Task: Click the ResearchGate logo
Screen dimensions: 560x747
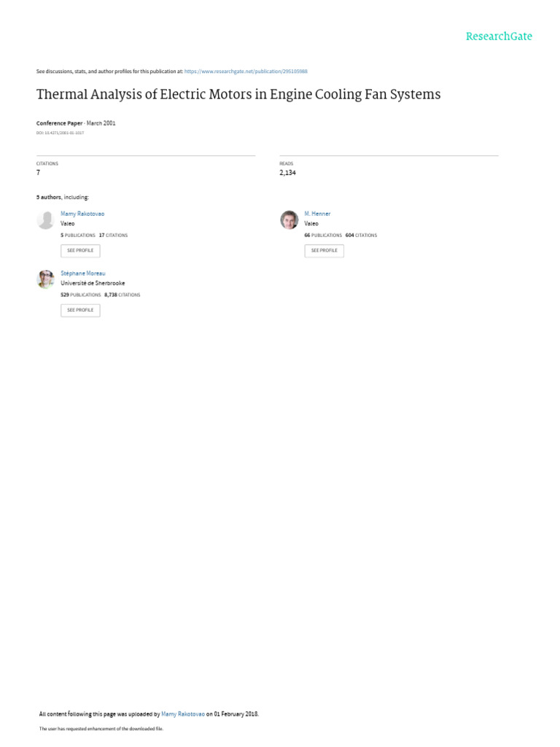Action: (x=499, y=36)
